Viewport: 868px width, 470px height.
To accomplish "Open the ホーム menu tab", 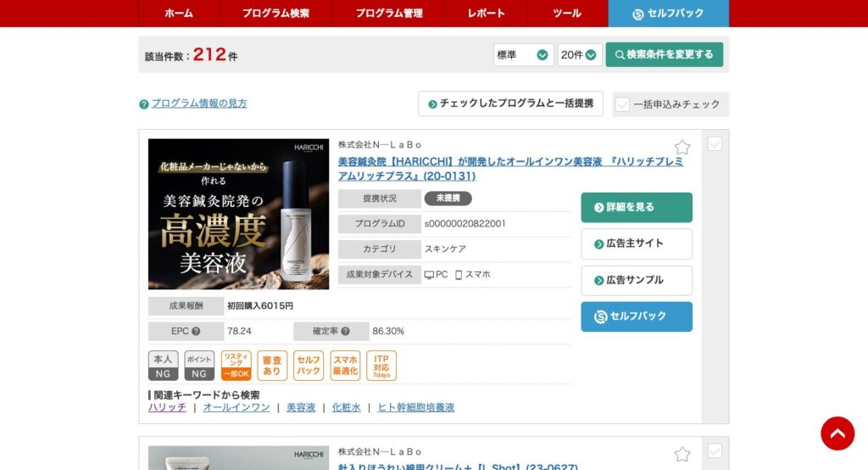I will click(x=178, y=14).
